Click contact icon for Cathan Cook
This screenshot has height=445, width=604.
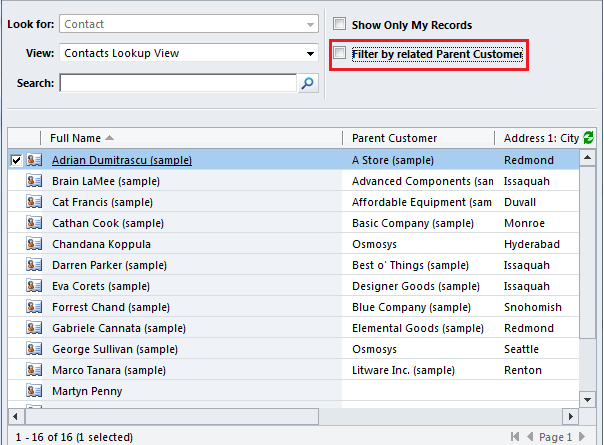point(34,223)
